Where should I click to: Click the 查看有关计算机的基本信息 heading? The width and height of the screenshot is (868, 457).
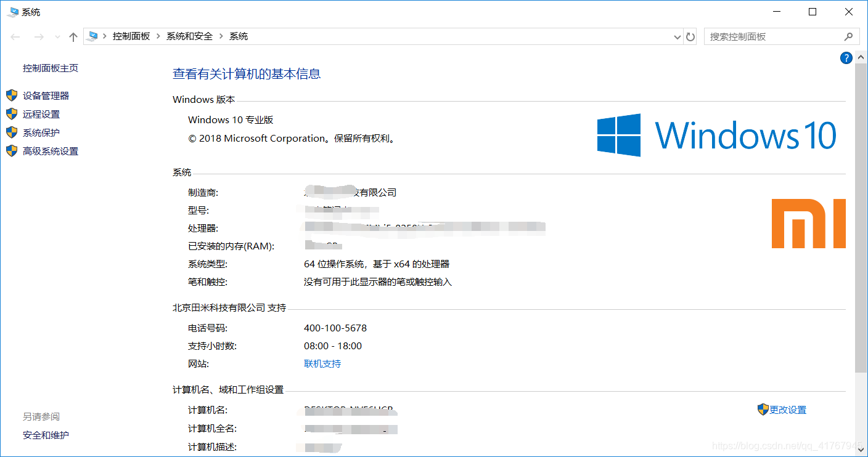(x=247, y=74)
